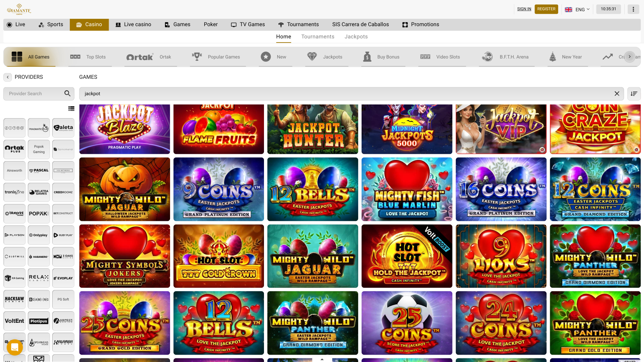Screen dimensions: 644x362
Task: Open the sort games icon
Action: [x=634, y=94]
